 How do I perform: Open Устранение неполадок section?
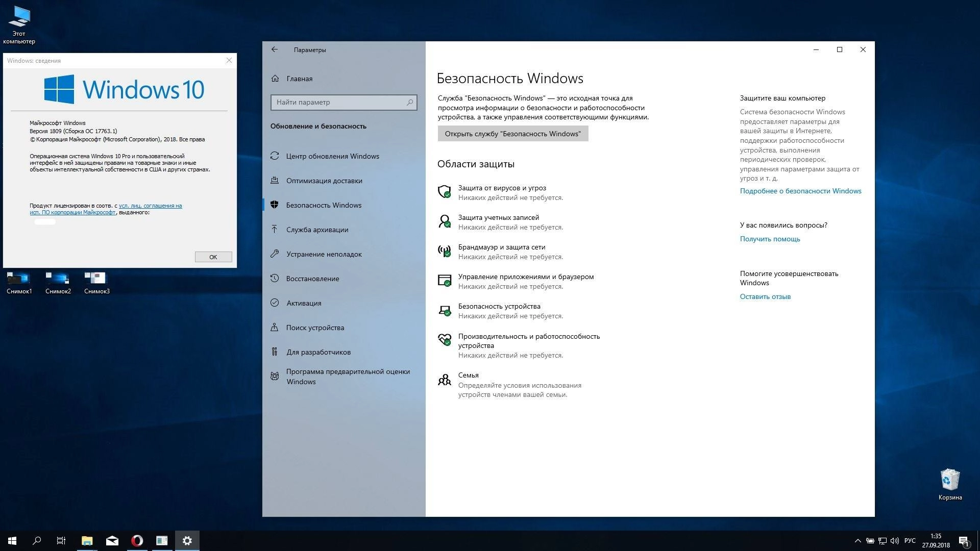[344, 254]
